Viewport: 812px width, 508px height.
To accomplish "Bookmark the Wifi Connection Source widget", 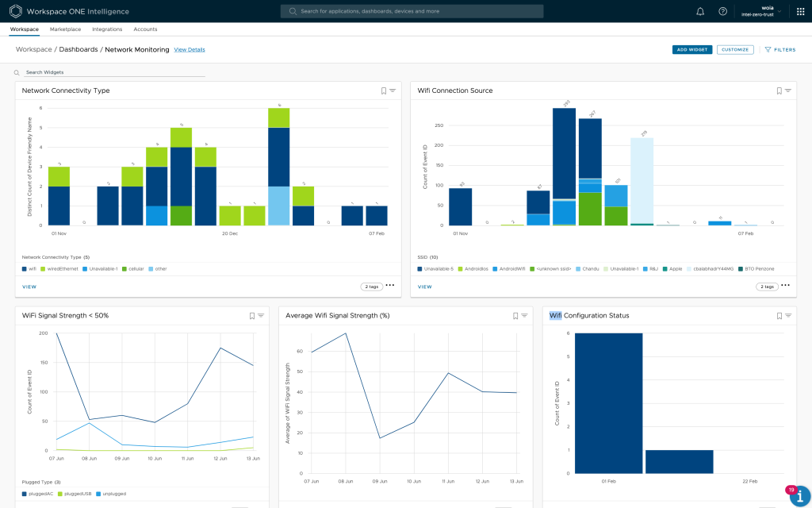I will point(779,91).
